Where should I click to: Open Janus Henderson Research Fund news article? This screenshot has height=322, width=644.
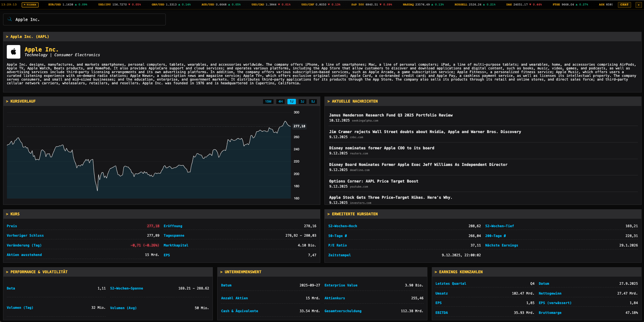pos(390,115)
